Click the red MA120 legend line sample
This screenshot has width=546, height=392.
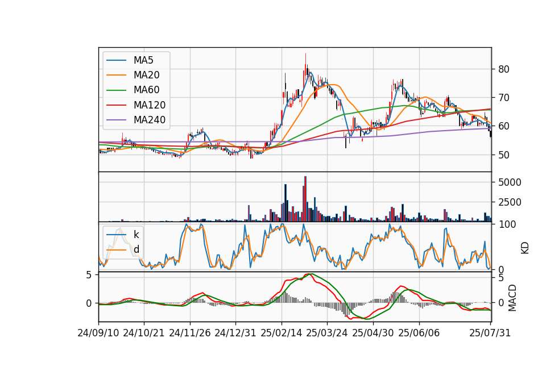pos(116,106)
